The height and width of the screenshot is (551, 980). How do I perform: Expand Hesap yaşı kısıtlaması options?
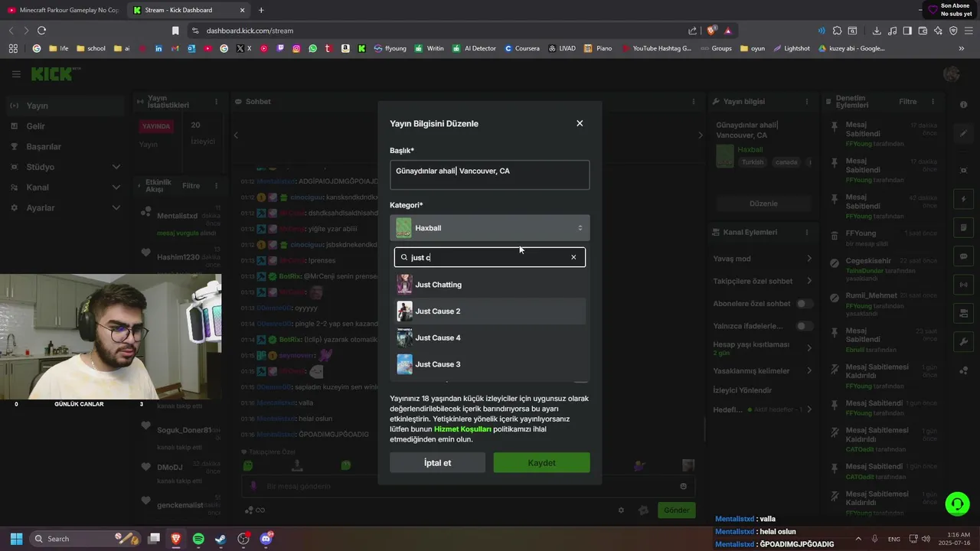click(x=809, y=348)
